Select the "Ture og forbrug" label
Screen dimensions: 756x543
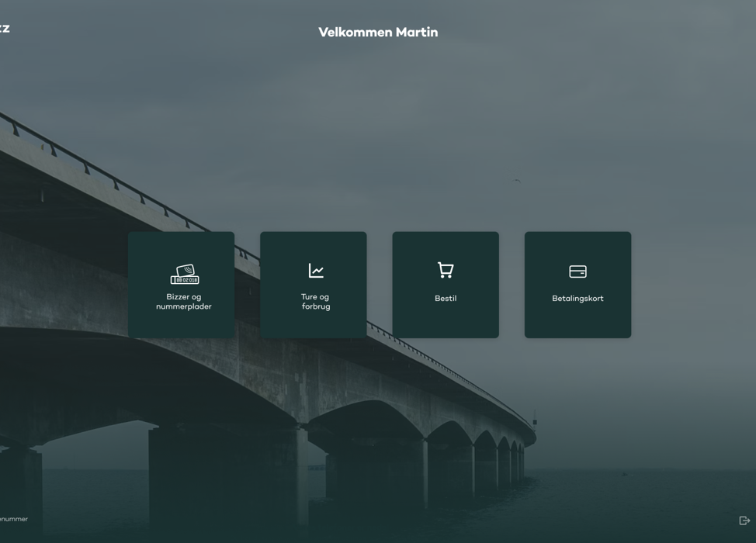point(315,302)
